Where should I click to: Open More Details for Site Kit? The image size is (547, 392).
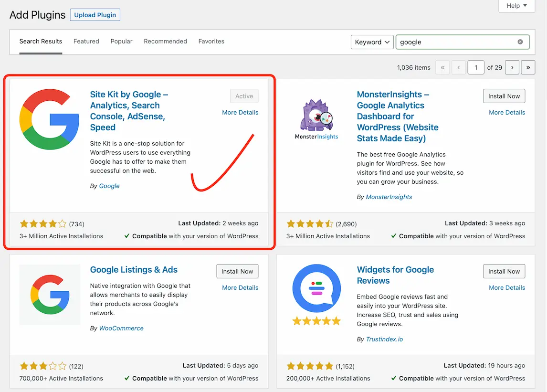tap(240, 112)
